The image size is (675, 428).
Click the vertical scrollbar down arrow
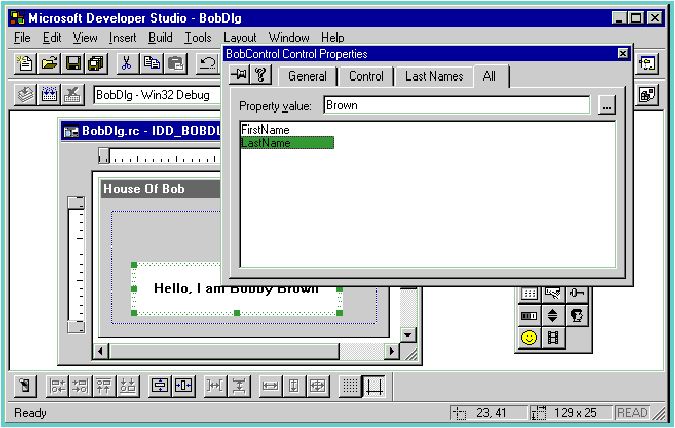(x=407, y=335)
